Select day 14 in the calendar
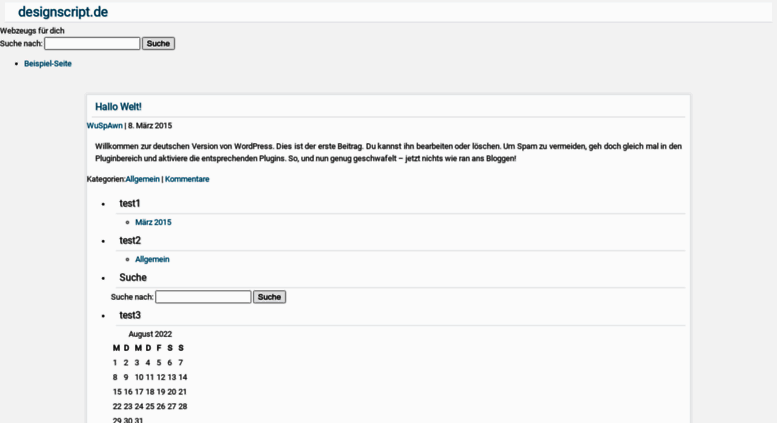The height and width of the screenshot is (423, 777). 183,377
